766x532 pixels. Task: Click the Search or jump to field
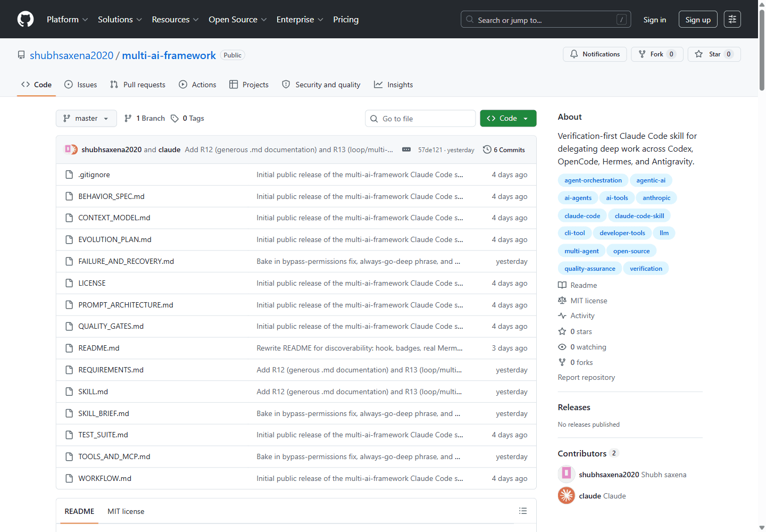point(546,20)
